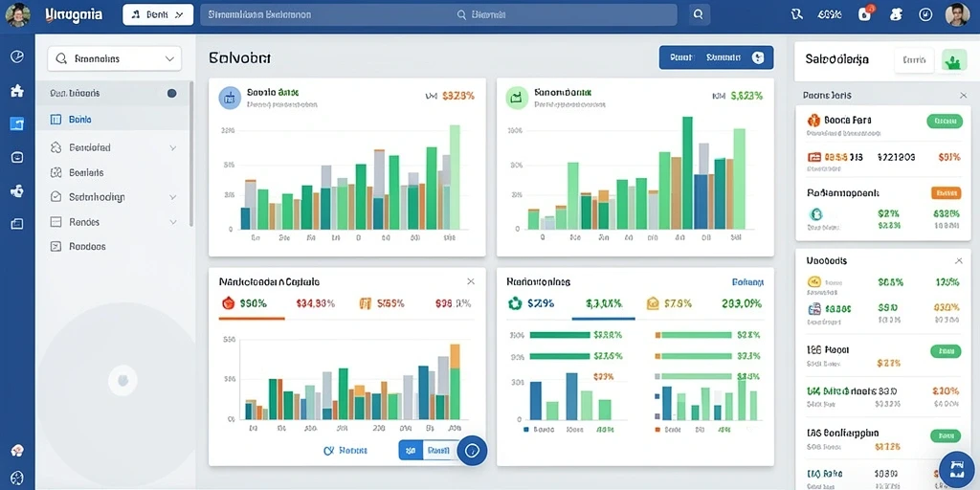The image size is (980, 490).
Task: Click the round blue floating compass button
Action: click(472, 451)
